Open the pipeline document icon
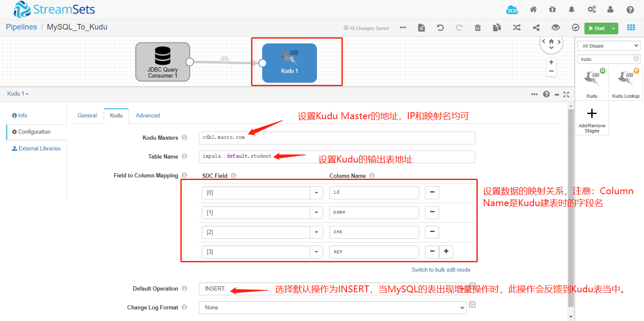This screenshot has width=644, height=321. click(x=422, y=27)
